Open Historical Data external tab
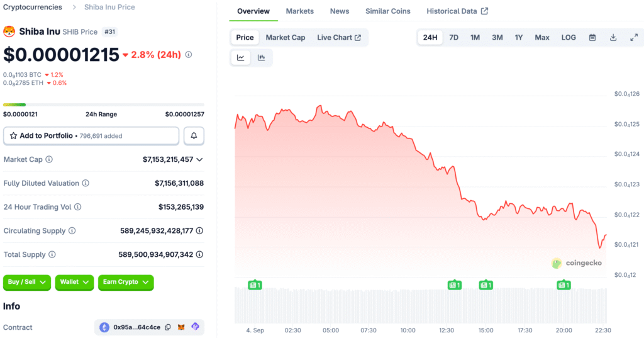The width and height of the screenshot is (644, 338). coord(457,11)
